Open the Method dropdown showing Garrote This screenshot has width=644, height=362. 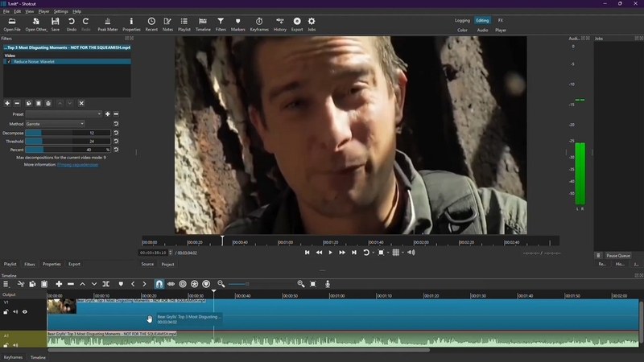click(55, 124)
